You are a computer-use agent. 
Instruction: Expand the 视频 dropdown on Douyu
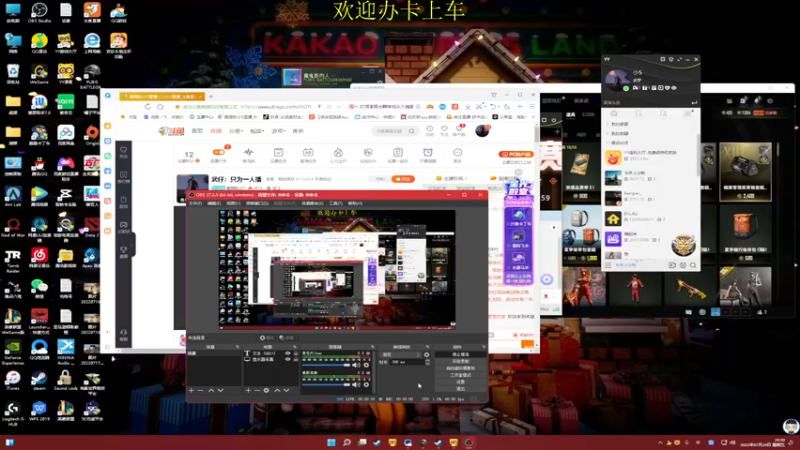257,131
